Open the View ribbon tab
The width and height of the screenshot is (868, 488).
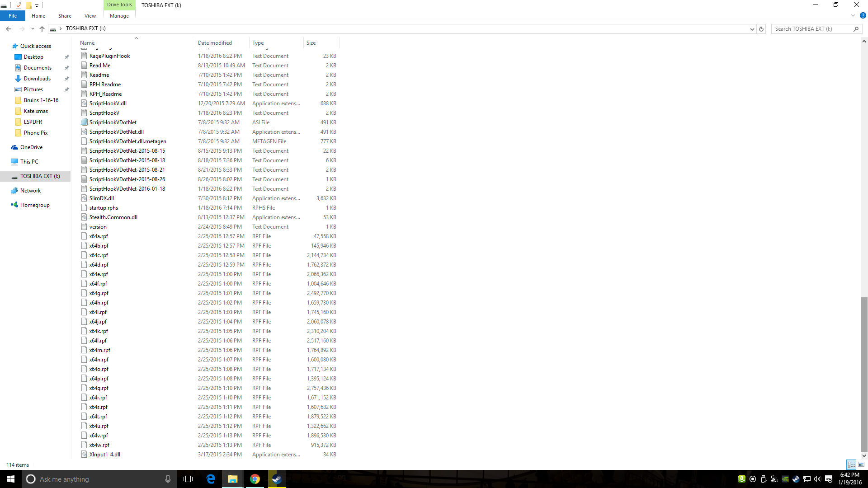[x=90, y=16]
